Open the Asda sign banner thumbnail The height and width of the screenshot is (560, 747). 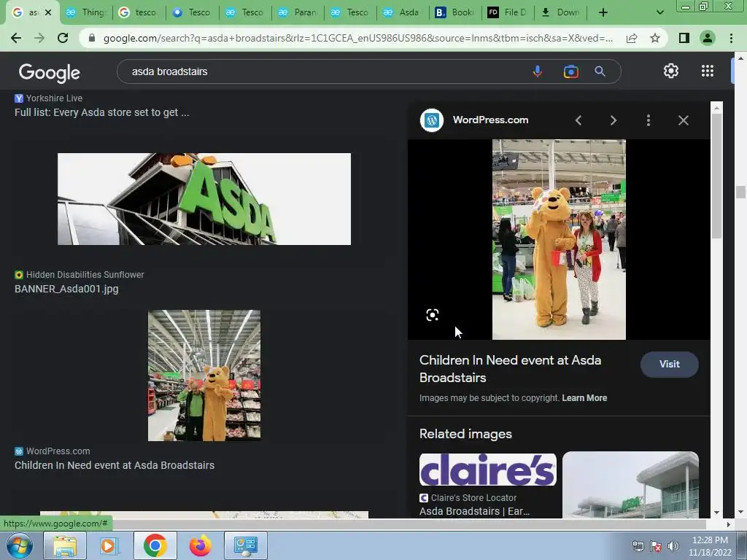tap(204, 199)
